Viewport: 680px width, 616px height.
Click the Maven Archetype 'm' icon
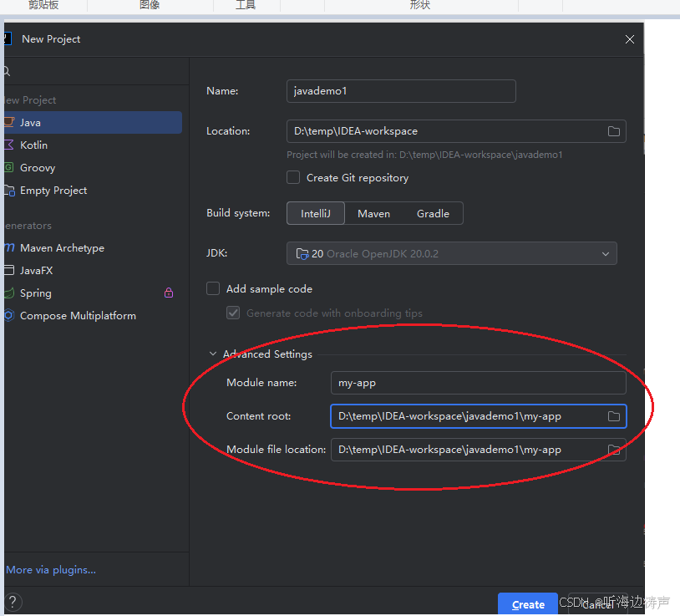pos(9,247)
